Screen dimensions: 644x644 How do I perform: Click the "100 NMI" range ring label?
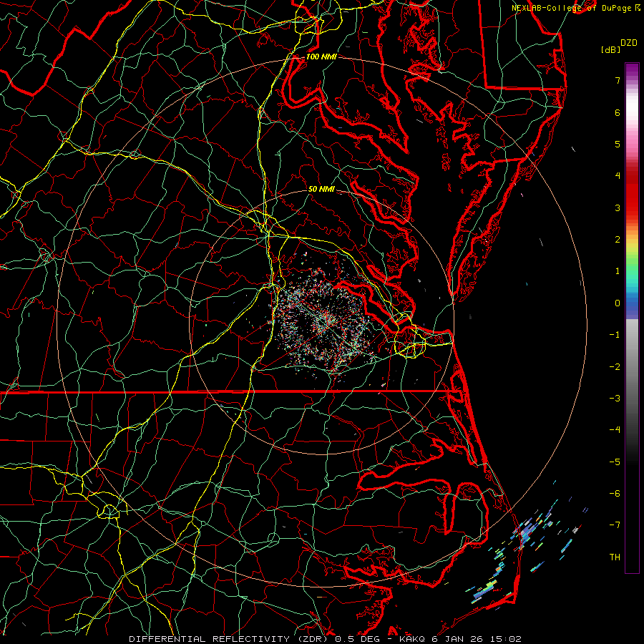[321, 57]
